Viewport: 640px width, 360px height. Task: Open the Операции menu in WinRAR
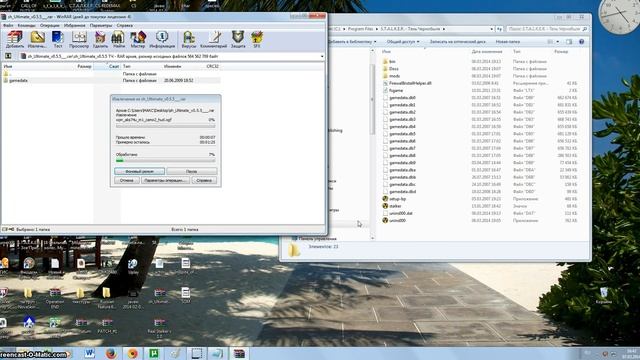[50, 25]
